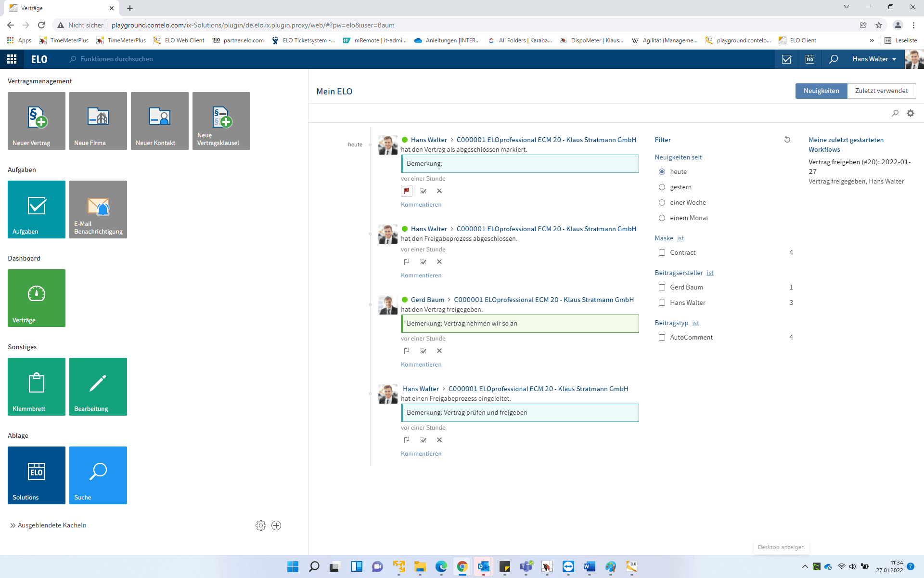The height and width of the screenshot is (578, 924).
Task: Open the Hans Walter user dropdown
Action: point(874,59)
